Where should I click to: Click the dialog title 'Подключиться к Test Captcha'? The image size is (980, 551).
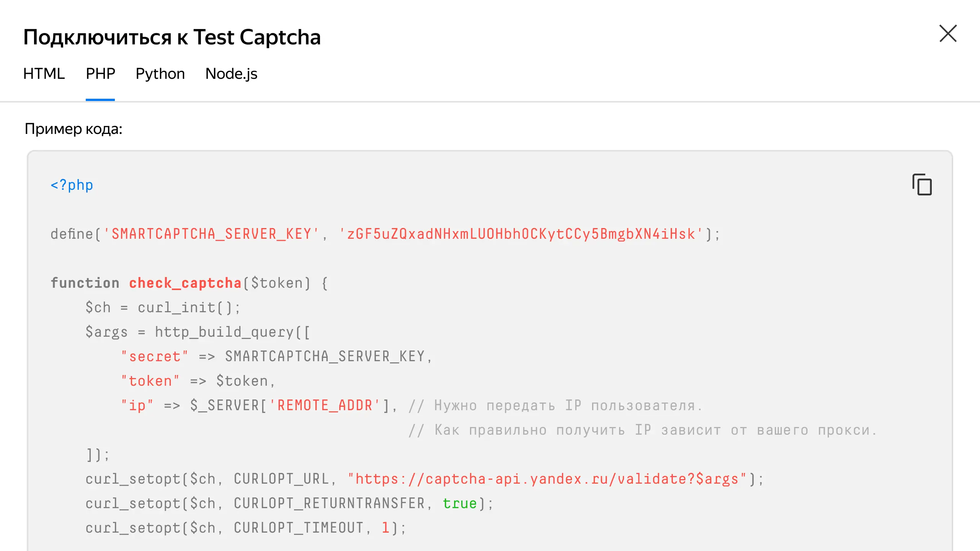172,37
